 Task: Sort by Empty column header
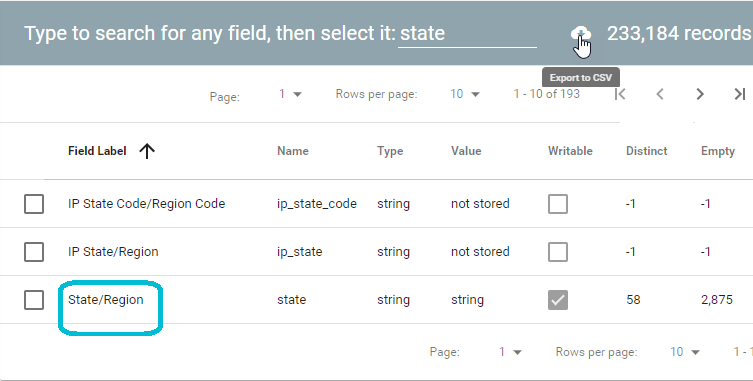[x=718, y=151]
